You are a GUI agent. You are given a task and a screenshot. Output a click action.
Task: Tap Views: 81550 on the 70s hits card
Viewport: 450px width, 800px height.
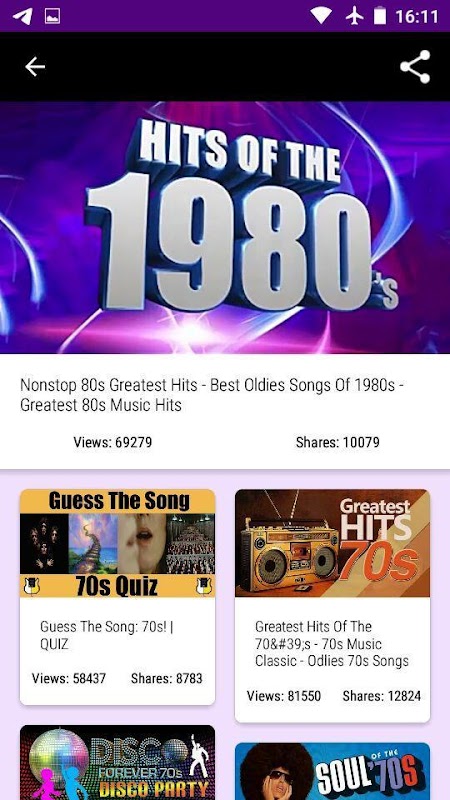click(x=284, y=695)
